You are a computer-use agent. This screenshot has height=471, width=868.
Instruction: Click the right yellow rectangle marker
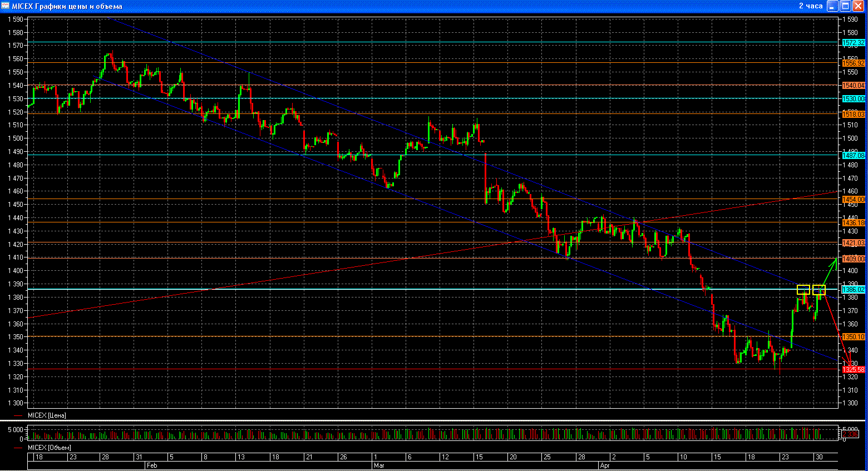[x=819, y=290]
